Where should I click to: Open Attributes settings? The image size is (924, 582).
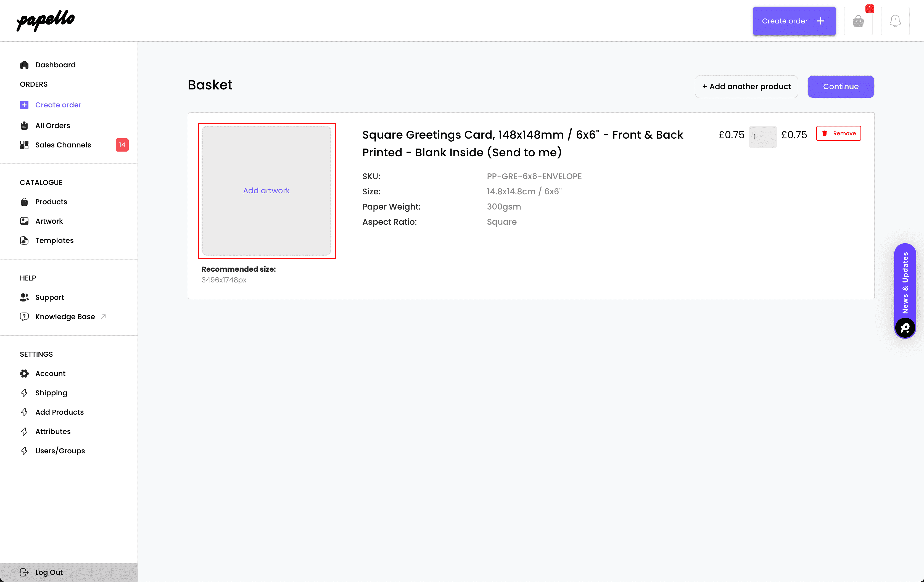[x=53, y=431]
